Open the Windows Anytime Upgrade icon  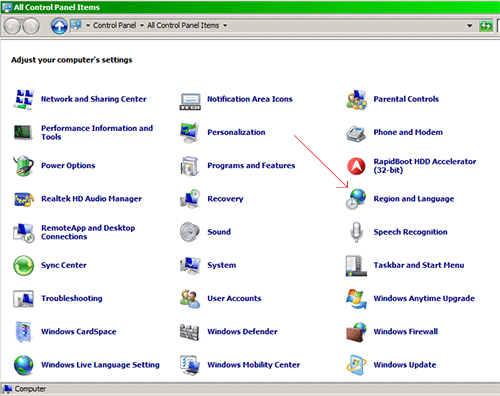click(x=356, y=299)
